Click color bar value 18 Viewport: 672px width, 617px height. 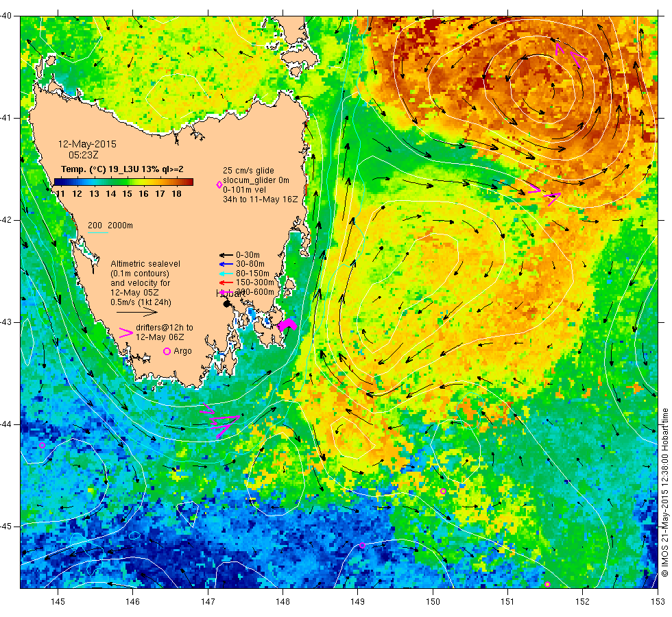pos(177,193)
